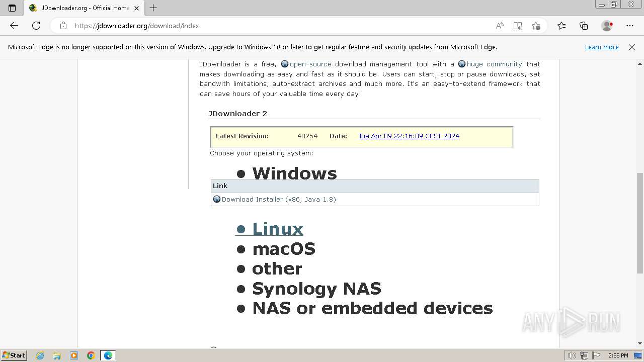The height and width of the screenshot is (362, 644).
Task: Open Settings and more ellipsis menu
Action: click(x=630, y=26)
